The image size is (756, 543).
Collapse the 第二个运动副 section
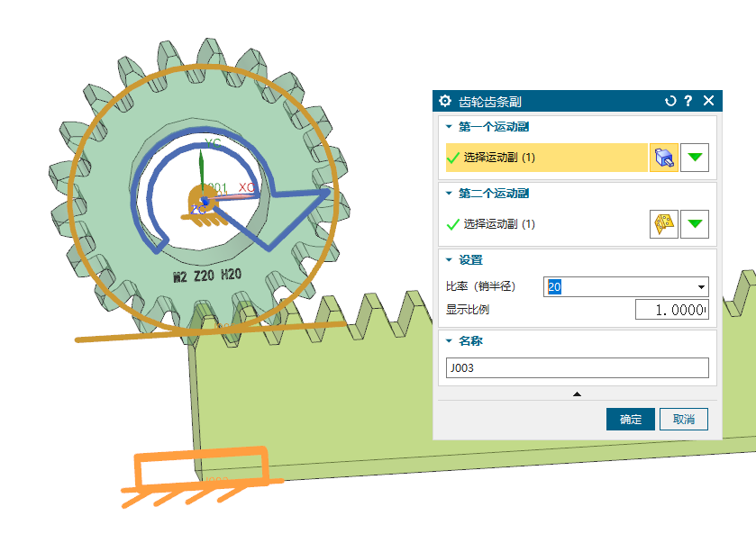[x=449, y=194]
